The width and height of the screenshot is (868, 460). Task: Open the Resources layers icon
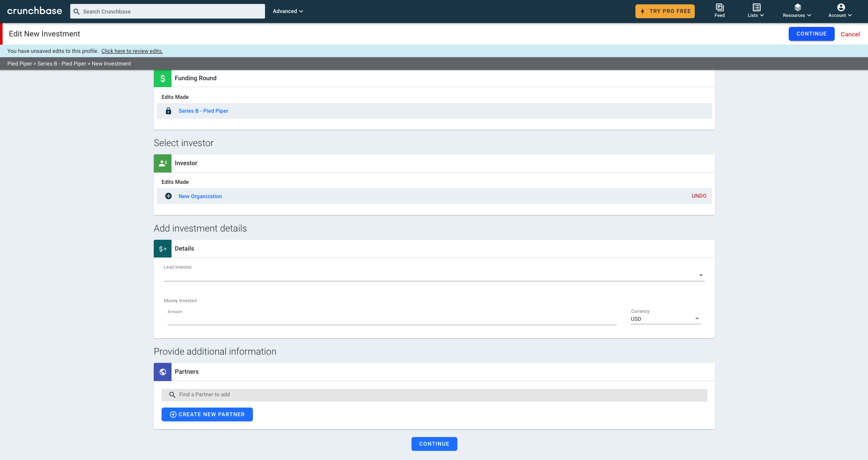(x=797, y=7)
